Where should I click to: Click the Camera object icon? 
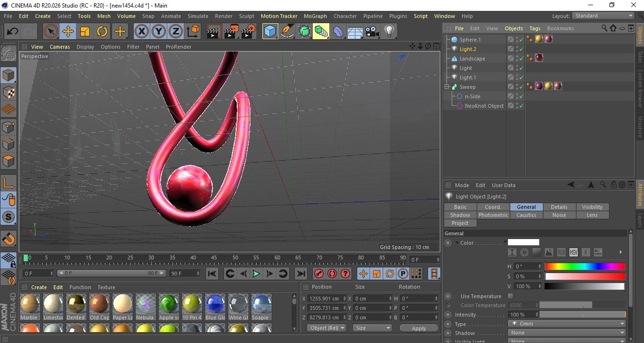coord(372,32)
